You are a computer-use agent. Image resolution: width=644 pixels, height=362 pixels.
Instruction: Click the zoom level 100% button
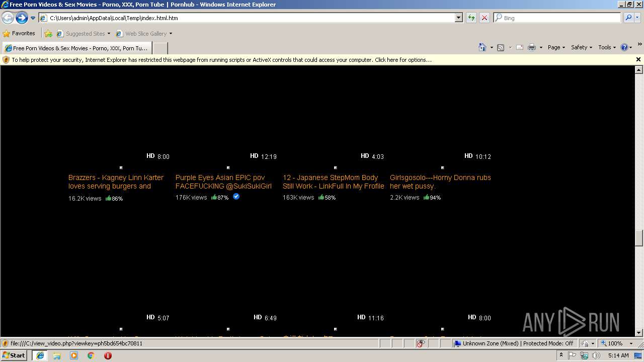[x=612, y=343]
